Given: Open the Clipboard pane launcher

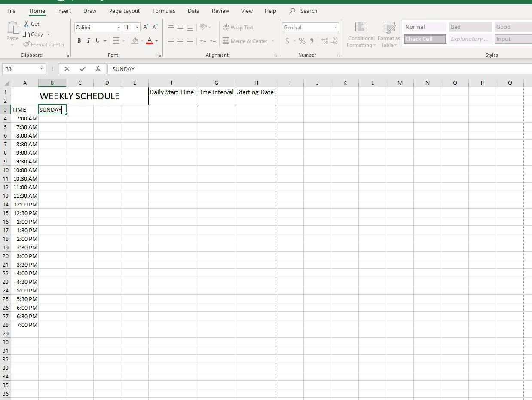Looking at the screenshot, I should point(67,55).
